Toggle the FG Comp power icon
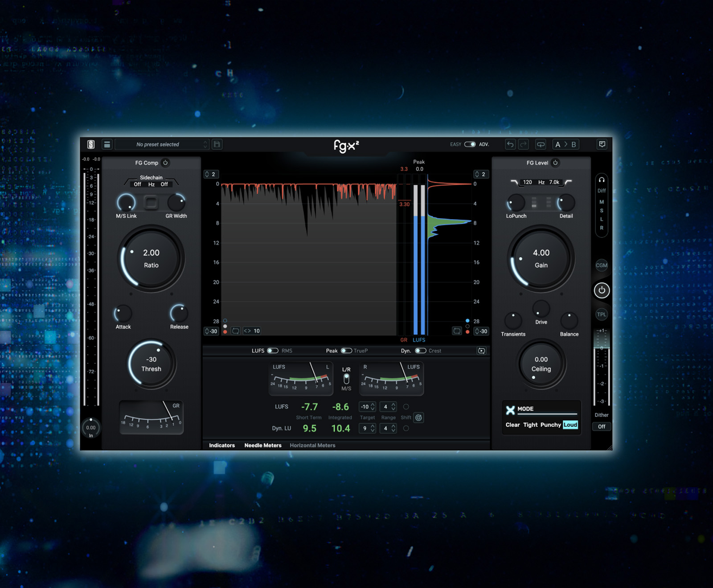 (x=165, y=163)
